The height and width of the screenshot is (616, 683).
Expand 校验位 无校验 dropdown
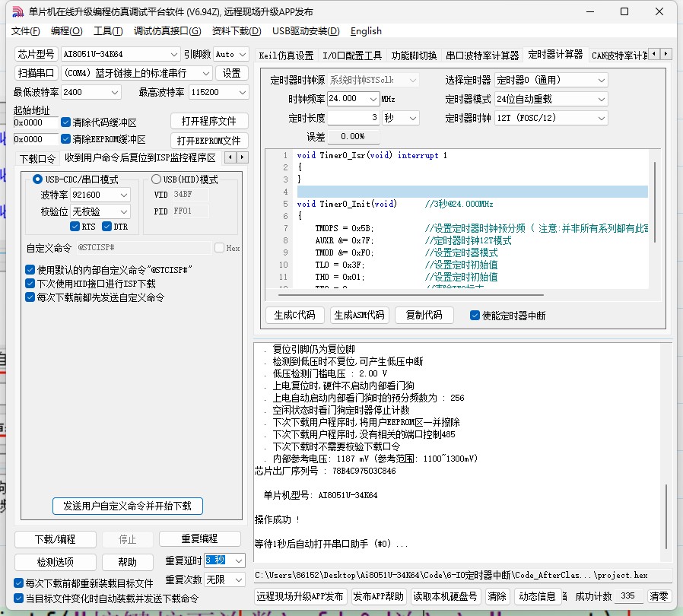(x=124, y=211)
